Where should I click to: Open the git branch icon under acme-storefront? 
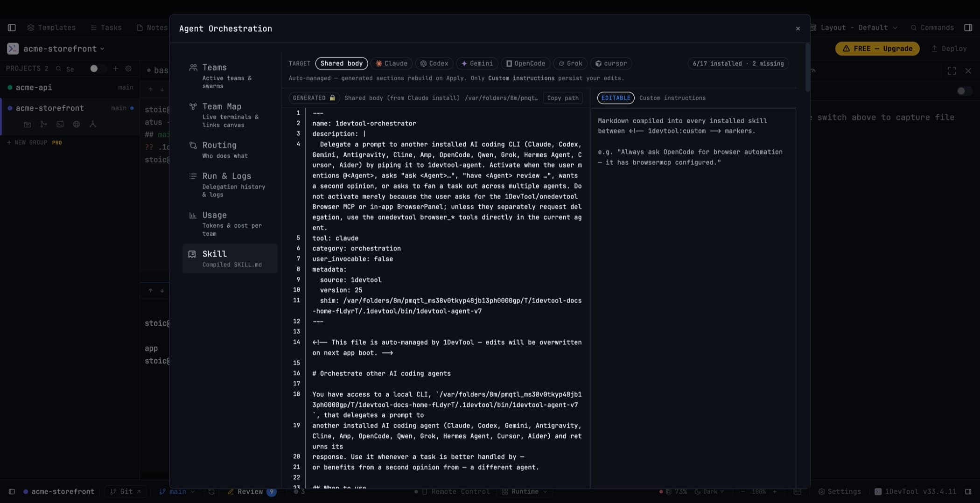[x=44, y=124]
